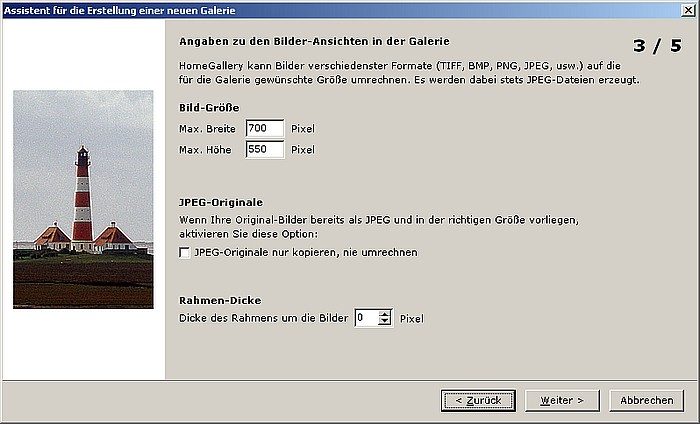The width and height of the screenshot is (700, 424).
Task: Proceed with the Weiter button
Action: tap(562, 400)
